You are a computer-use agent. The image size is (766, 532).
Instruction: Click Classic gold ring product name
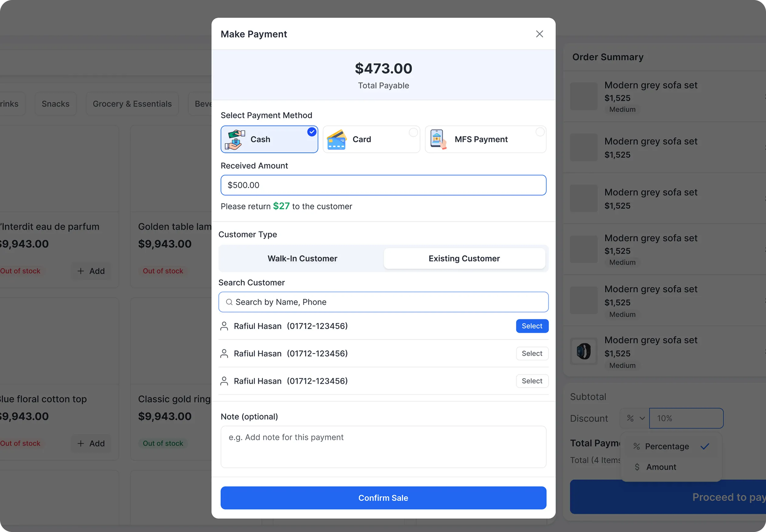point(174,399)
